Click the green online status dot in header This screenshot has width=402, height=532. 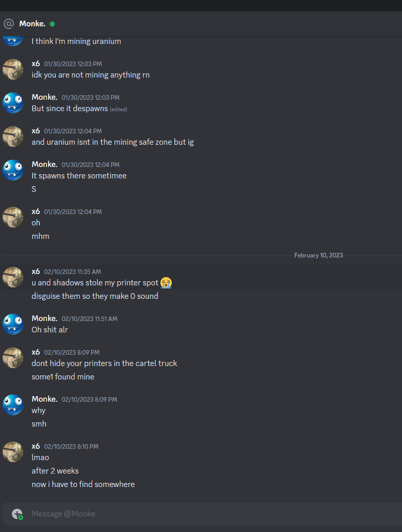point(52,24)
